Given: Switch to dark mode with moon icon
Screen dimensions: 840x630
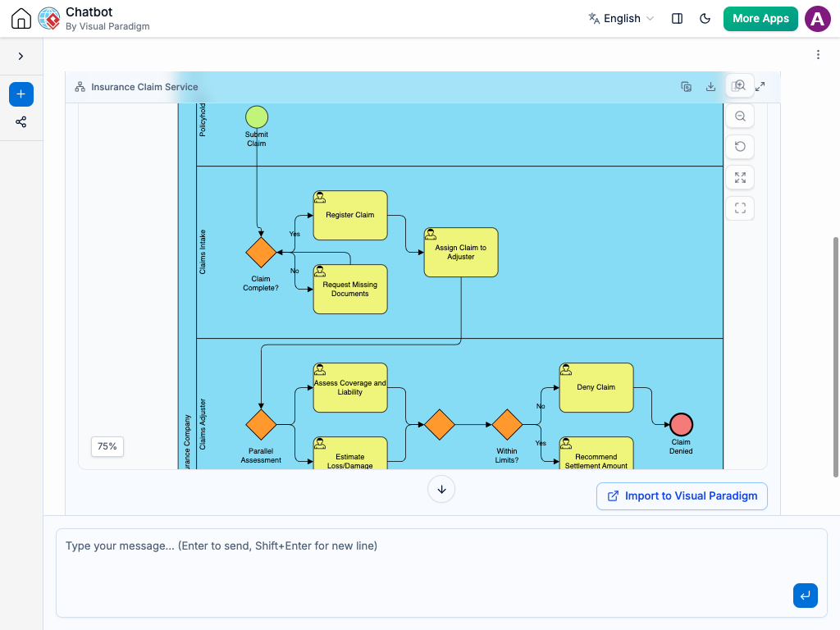Looking at the screenshot, I should (705, 18).
